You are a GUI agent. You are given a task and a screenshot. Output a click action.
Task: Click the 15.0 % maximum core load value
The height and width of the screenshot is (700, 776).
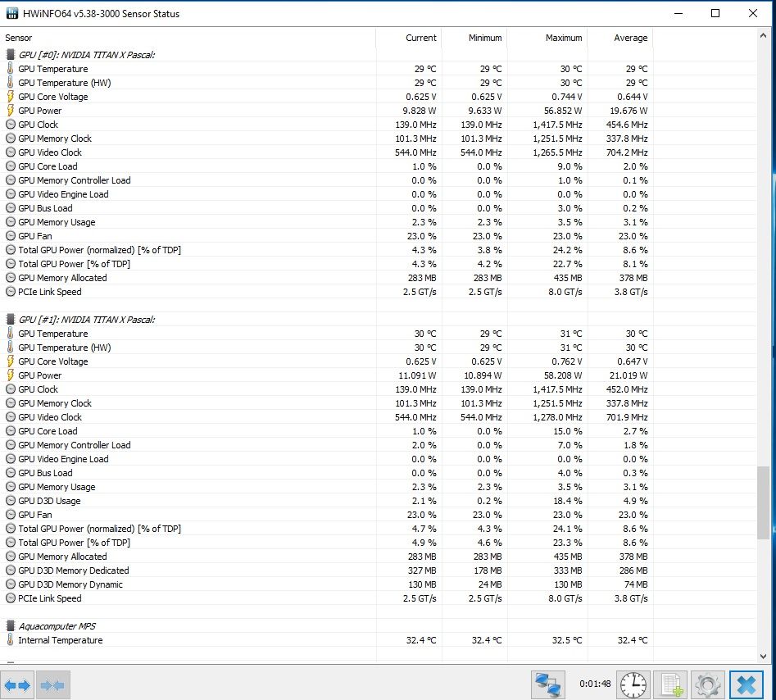coord(568,431)
